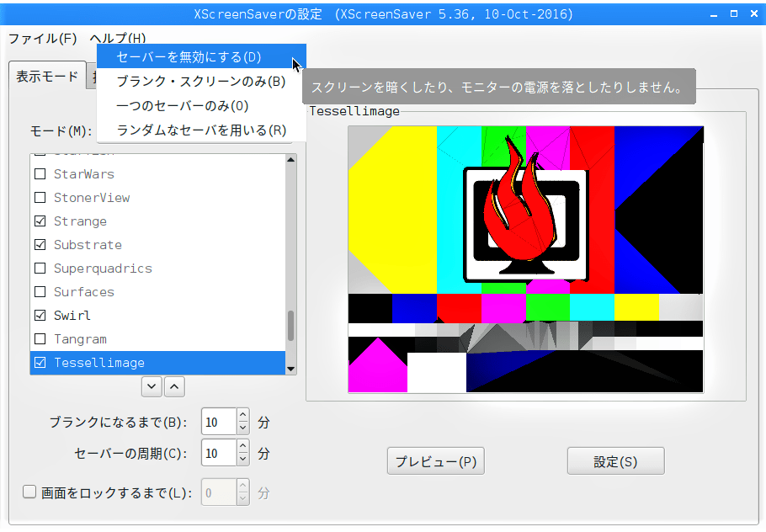The width and height of the screenshot is (766, 532).
Task: Click the previous-saver up chevron below the list
Action: pyautogui.click(x=174, y=387)
